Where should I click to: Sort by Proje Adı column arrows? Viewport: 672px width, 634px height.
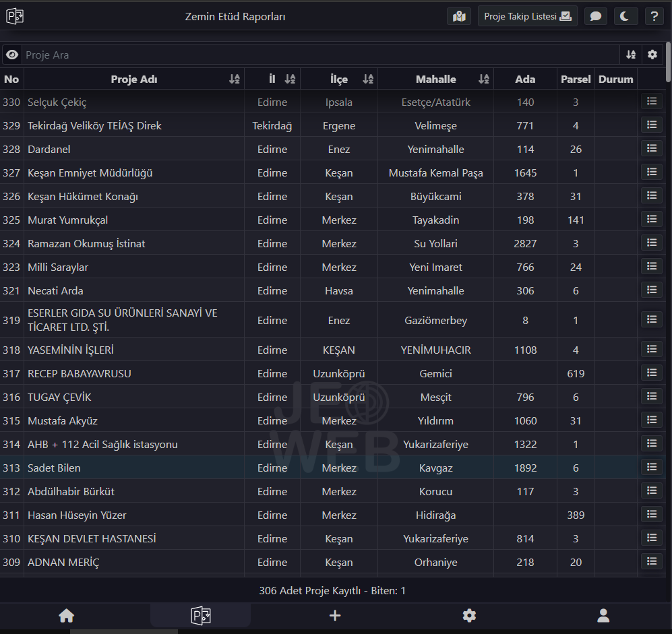point(234,80)
